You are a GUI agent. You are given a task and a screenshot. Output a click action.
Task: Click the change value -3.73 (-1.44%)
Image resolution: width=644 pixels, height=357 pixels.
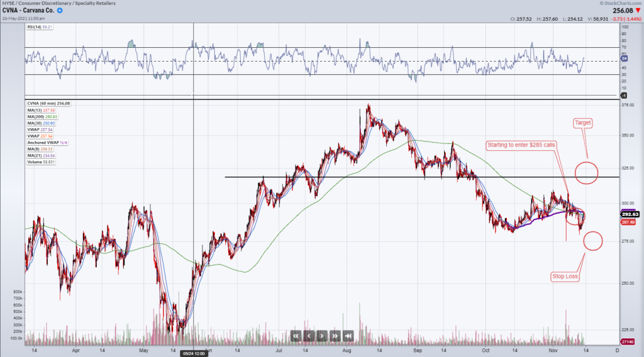[626, 19]
